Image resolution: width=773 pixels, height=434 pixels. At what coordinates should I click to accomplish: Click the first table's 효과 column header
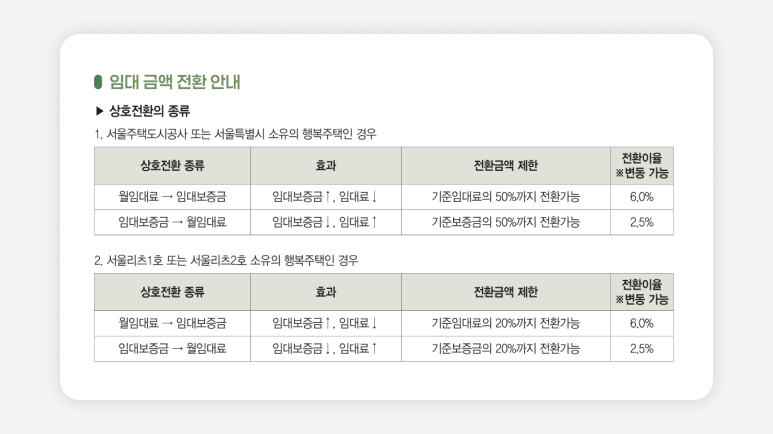point(326,166)
